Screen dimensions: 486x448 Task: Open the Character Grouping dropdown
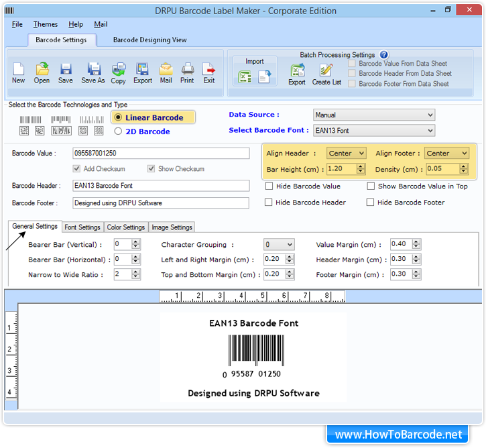pos(279,245)
